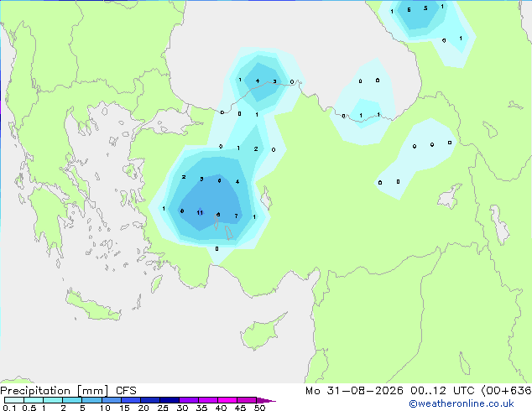Click the '0.5' legend label
The image size is (532, 411).
[29, 408]
